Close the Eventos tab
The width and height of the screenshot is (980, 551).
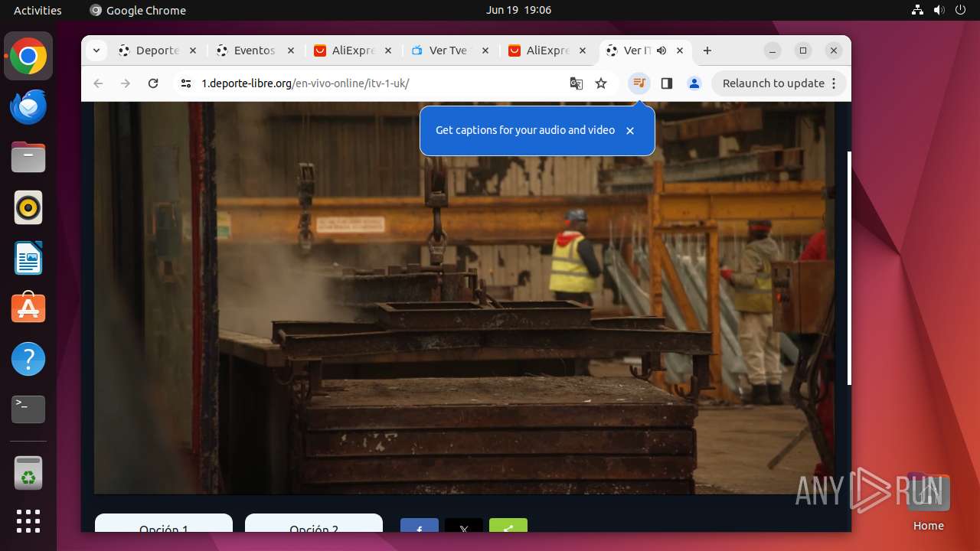(x=291, y=51)
